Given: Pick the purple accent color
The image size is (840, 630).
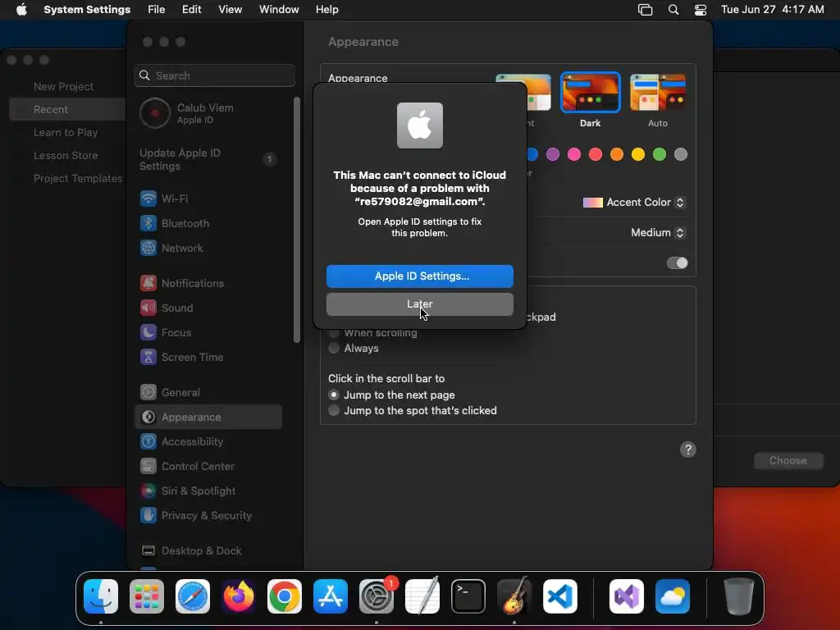Looking at the screenshot, I should pos(552,155).
